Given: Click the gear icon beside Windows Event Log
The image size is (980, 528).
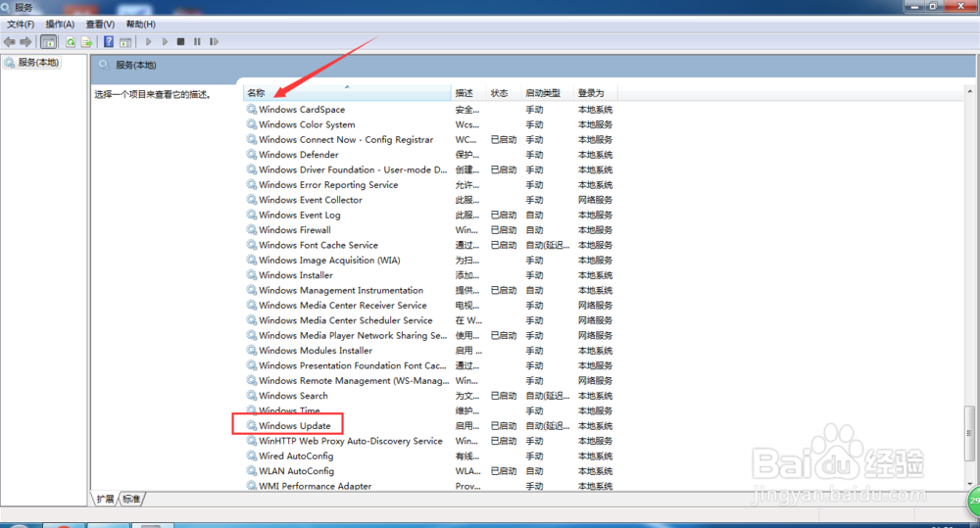Looking at the screenshot, I should 251,215.
